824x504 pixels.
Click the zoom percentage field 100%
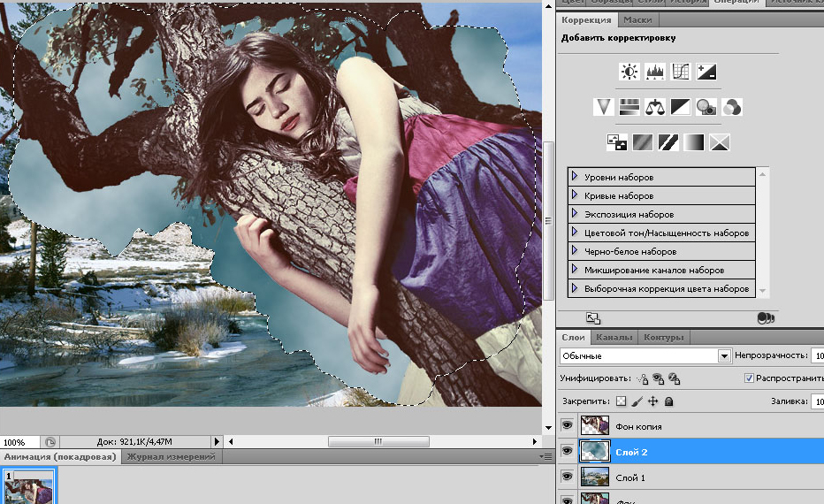click(x=19, y=442)
